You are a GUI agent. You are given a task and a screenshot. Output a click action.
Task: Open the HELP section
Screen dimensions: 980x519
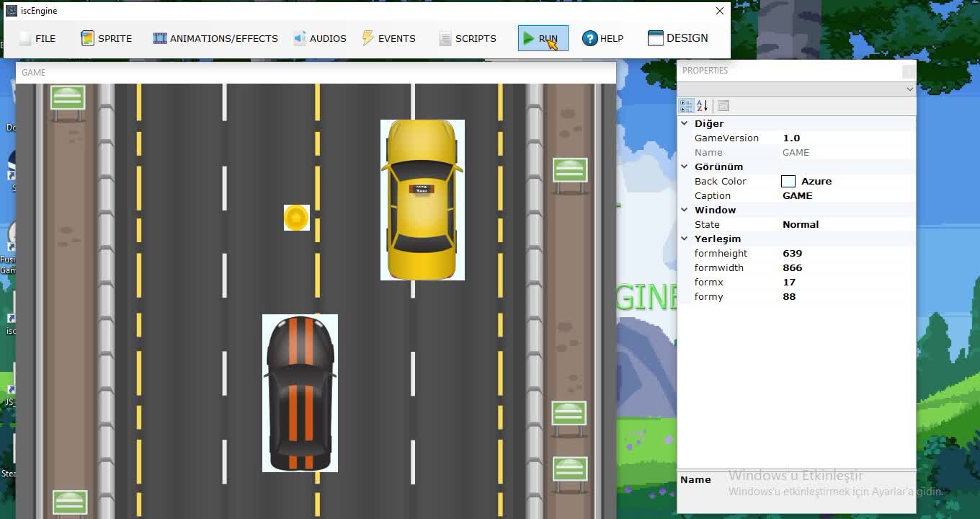[x=603, y=39]
